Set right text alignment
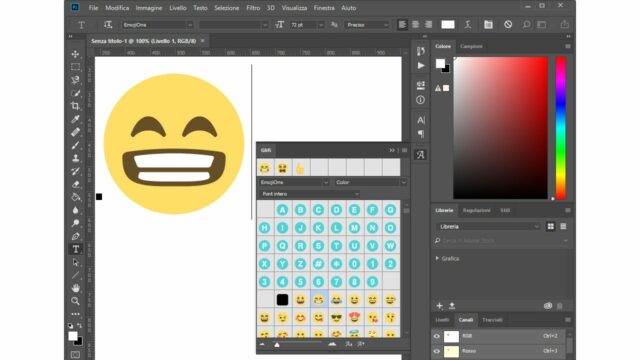 [x=428, y=25]
